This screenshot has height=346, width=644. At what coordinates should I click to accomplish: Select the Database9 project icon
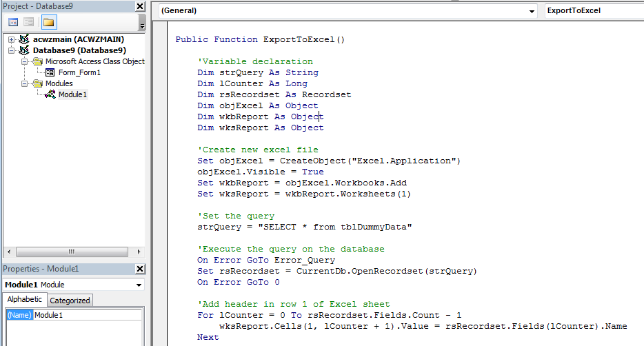point(24,50)
